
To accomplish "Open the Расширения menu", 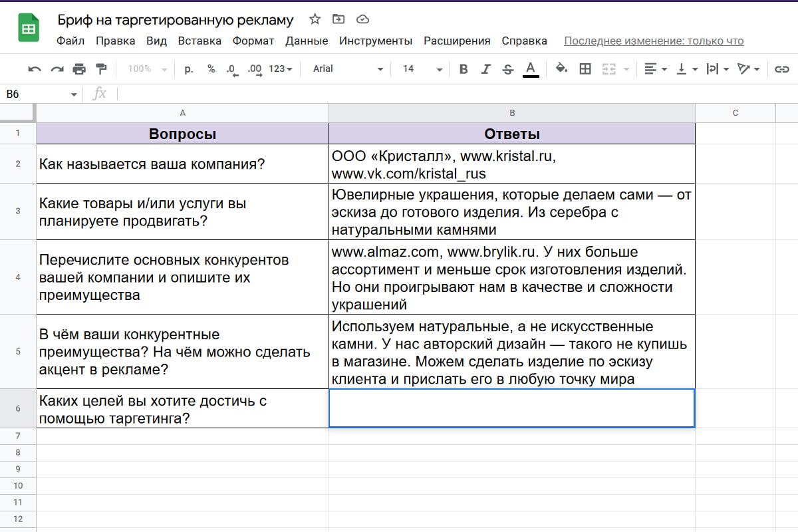I will tap(457, 41).
